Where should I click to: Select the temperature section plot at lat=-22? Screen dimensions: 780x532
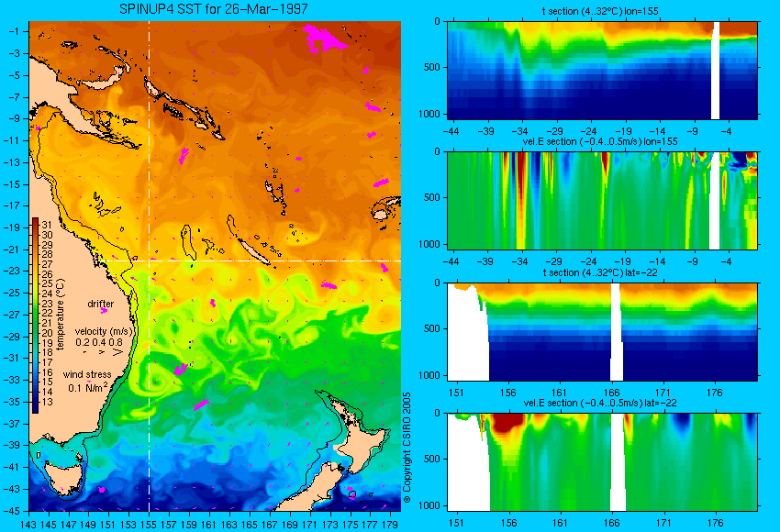pos(602,332)
